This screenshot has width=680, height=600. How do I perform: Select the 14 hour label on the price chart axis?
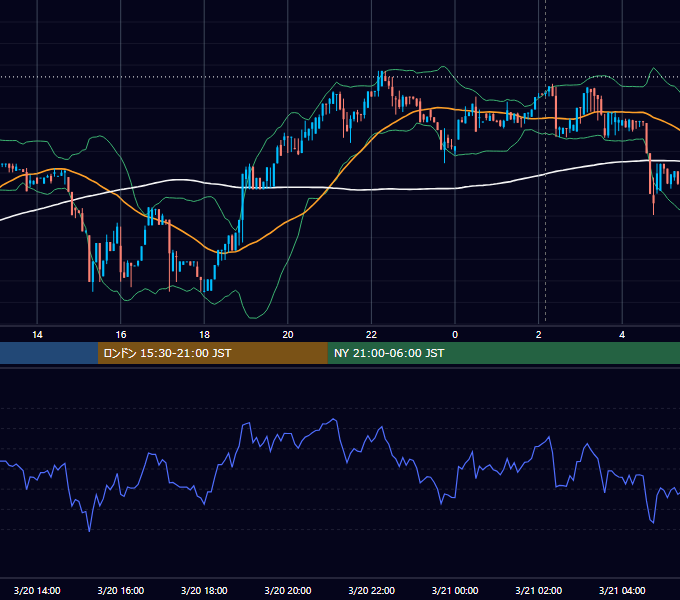coord(37,335)
